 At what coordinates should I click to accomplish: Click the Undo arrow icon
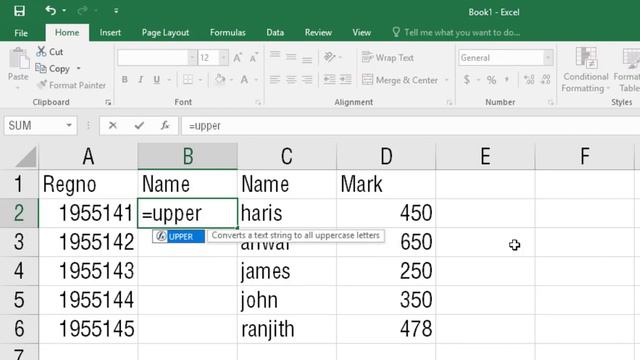[x=51, y=10]
